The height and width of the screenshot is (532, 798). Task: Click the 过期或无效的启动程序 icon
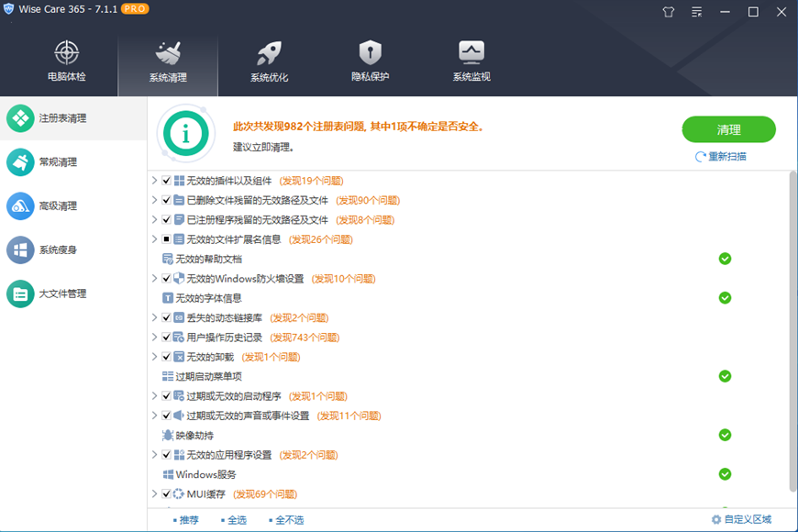[179, 395]
